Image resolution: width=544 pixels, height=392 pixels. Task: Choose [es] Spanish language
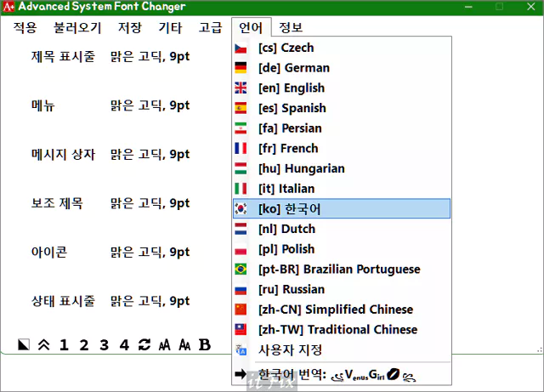[342, 108]
